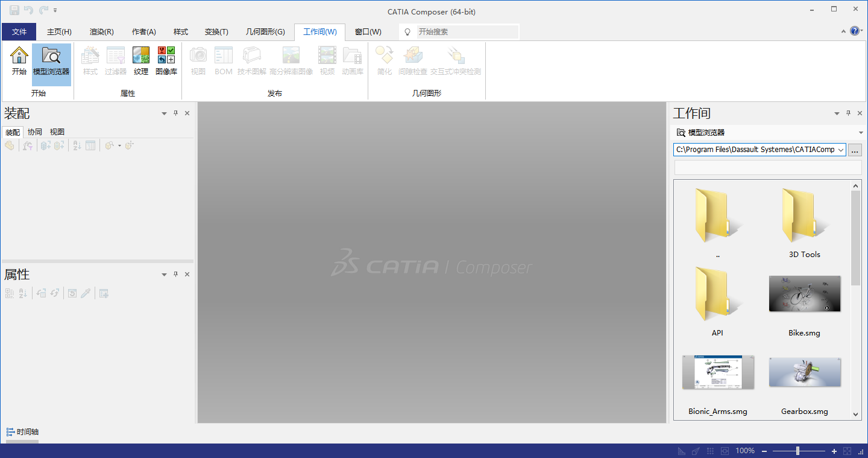This screenshot has width=868, height=458.
Task: Switch to the 主页(H) ribbon tab
Action: tap(59, 32)
